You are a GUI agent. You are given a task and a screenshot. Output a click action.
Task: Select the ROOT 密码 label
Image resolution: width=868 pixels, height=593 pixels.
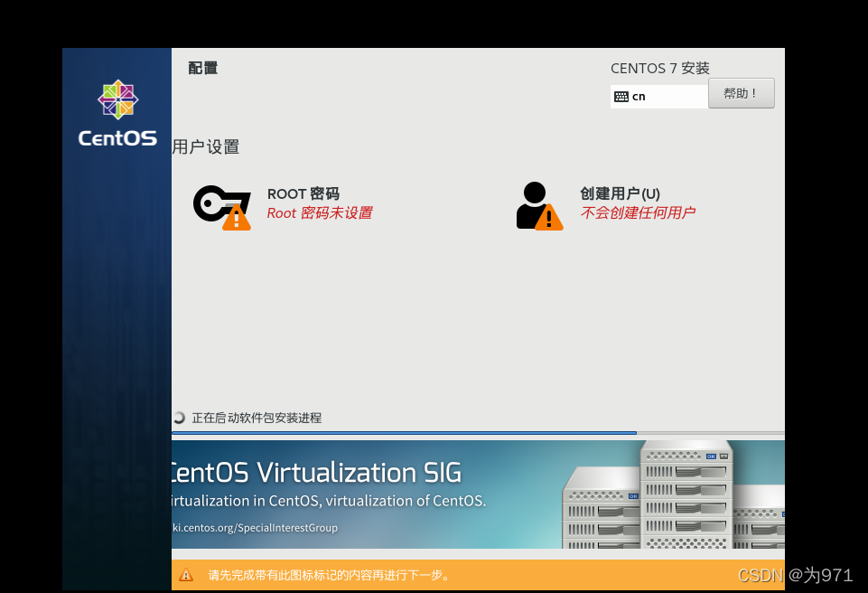pos(303,193)
